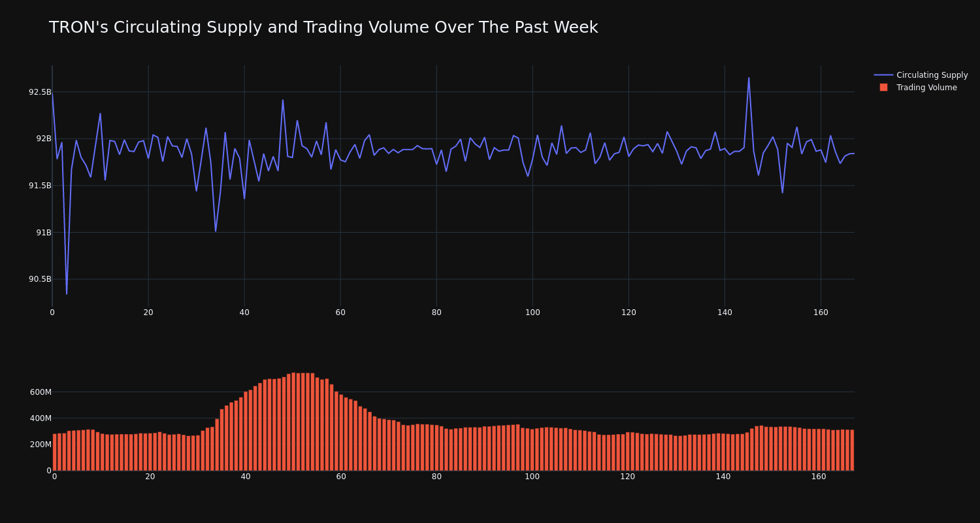Screen dimensions: 980x523
Task: Click the 92B y-axis label
Action: 43,139
